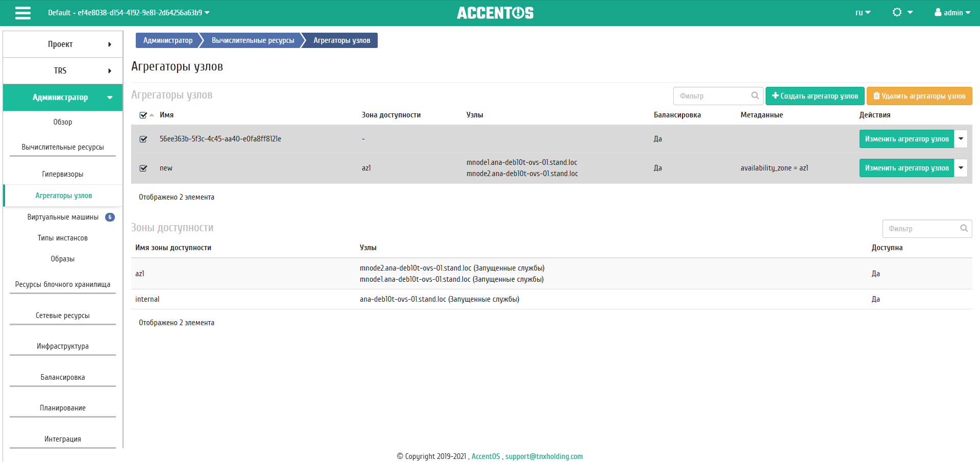Click the aggregators Фильтр input field
This screenshot has height=462, width=980.
point(712,96)
